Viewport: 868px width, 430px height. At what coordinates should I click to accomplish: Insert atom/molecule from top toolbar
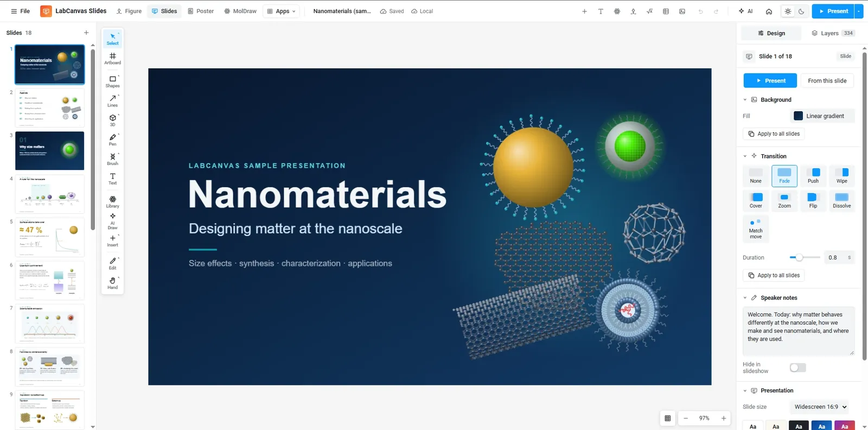click(617, 11)
